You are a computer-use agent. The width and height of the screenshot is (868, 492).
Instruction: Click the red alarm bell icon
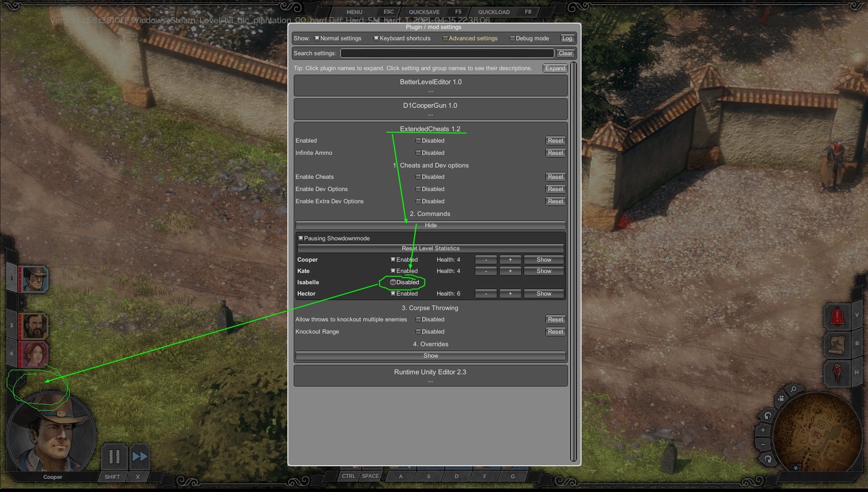coord(837,316)
